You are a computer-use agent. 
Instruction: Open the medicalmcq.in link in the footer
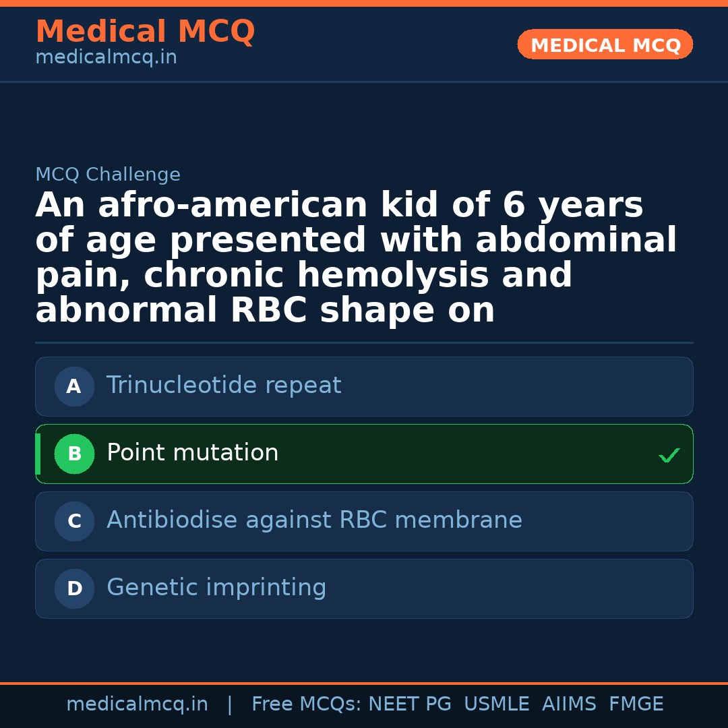137,704
